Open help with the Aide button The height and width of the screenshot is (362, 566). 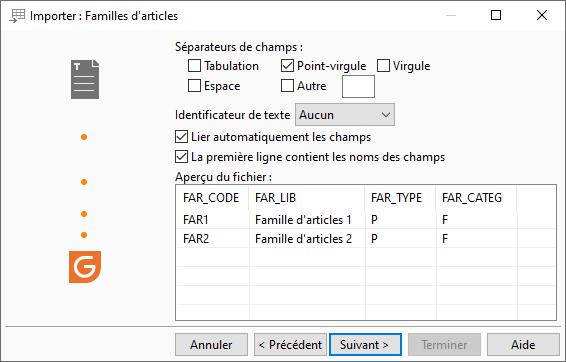(x=523, y=345)
